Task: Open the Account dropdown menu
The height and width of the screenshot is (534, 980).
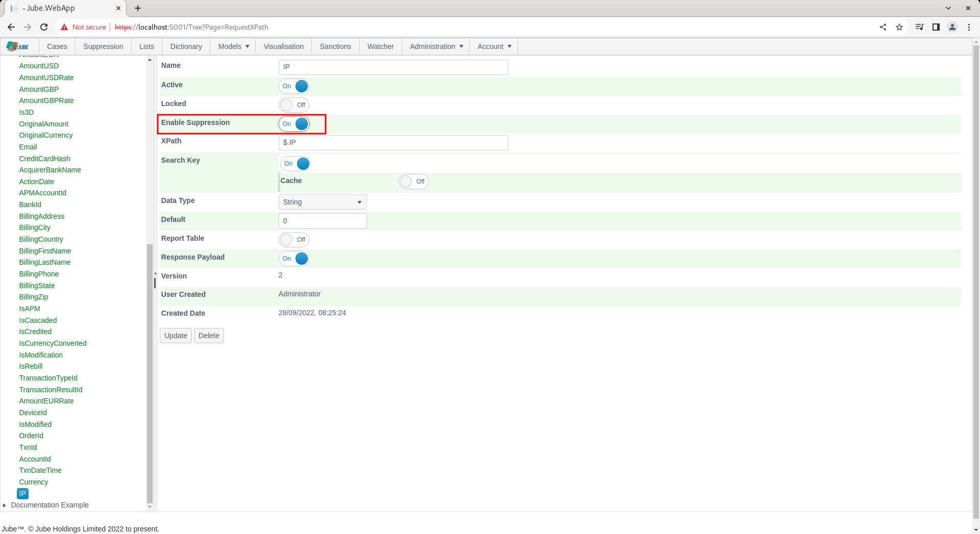Action: pos(494,46)
